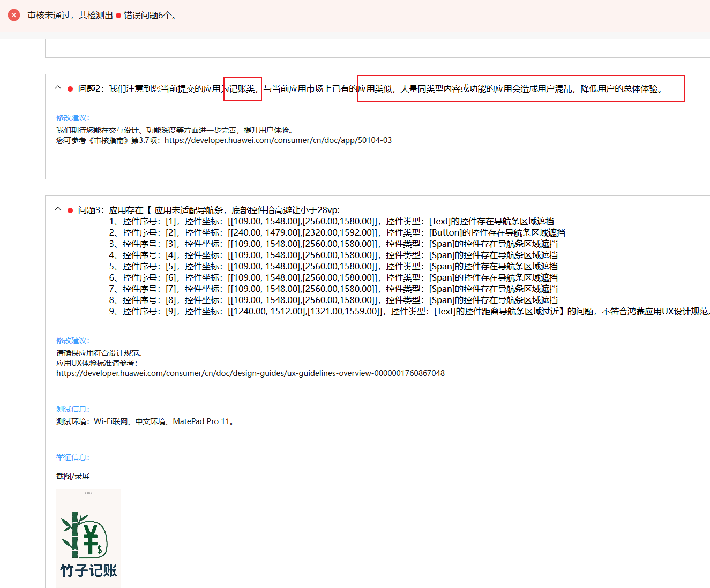Screen dimensions: 710x588
Task: Click the 测试信息 section label
Action: click(x=73, y=409)
